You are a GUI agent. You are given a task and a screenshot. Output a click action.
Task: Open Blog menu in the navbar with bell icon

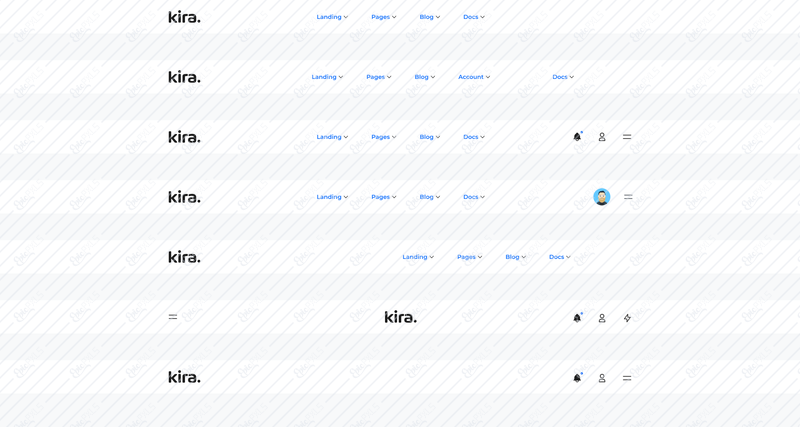(x=430, y=137)
